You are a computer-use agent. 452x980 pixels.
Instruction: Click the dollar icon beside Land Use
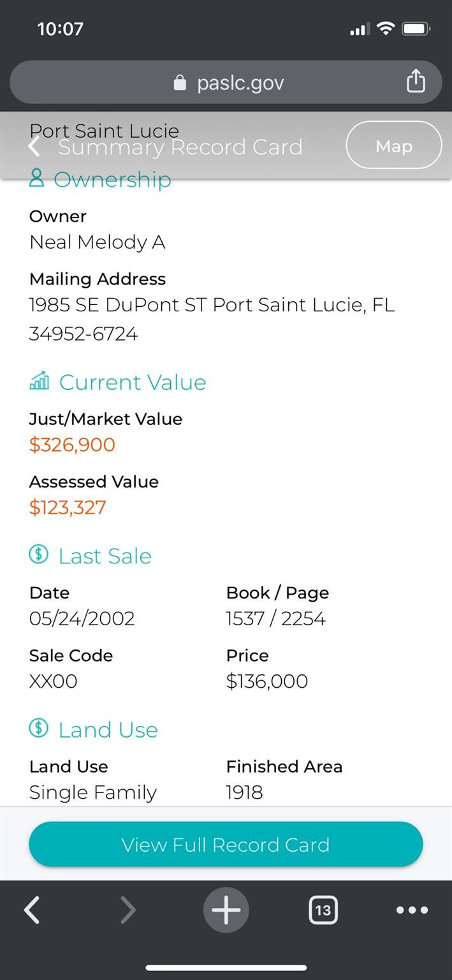tap(38, 728)
